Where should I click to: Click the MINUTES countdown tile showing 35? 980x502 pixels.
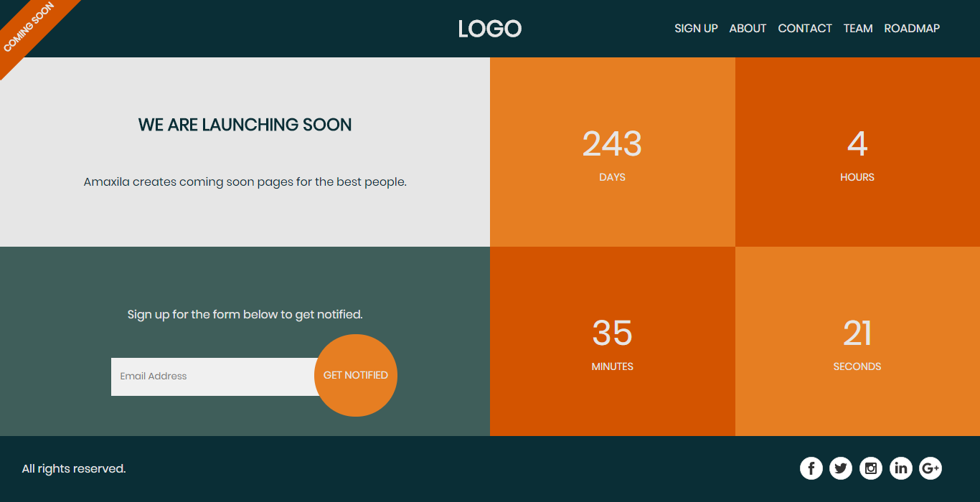612,341
